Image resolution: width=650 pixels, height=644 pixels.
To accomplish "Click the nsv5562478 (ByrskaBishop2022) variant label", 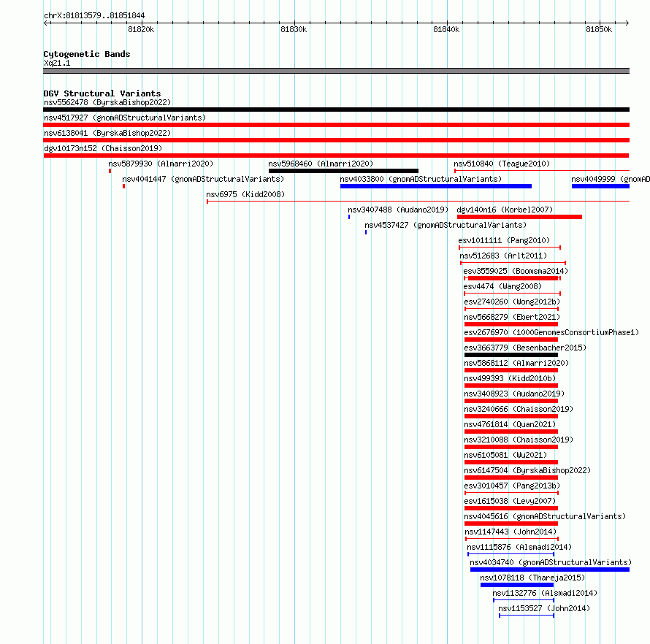I will point(107,102).
